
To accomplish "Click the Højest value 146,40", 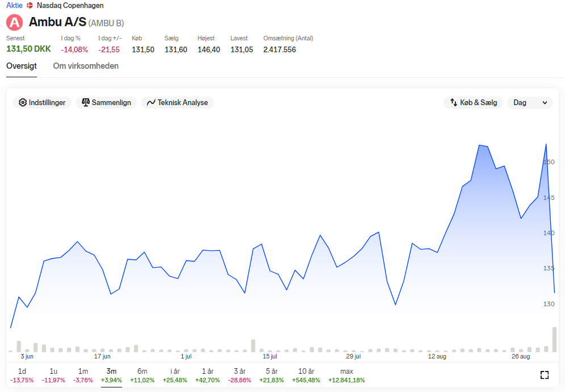I will [208, 50].
